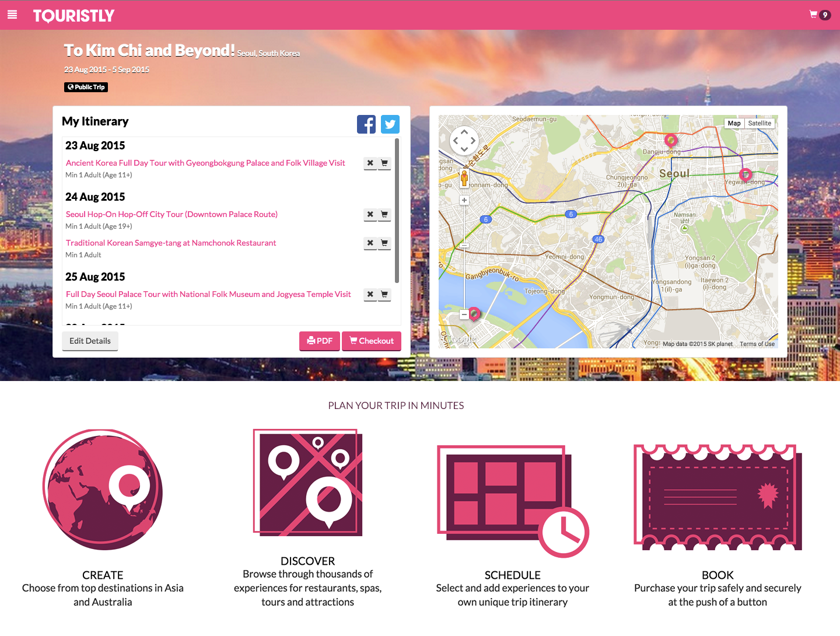Add Seoul Hop-On Hop-Off Tour to cart
This screenshot has height=636, width=840.
tap(384, 215)
